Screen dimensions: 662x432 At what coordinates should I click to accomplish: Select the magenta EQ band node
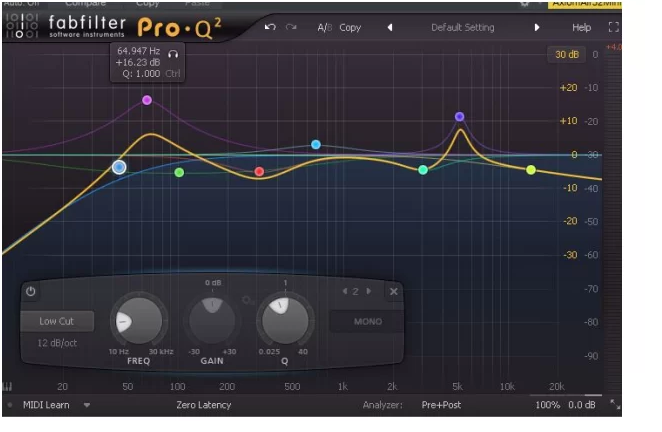tap(147, 100)
